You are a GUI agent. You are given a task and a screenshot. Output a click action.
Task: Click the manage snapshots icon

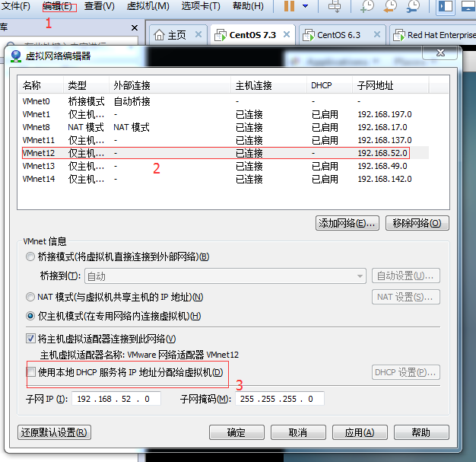click(x=413, y=6)
